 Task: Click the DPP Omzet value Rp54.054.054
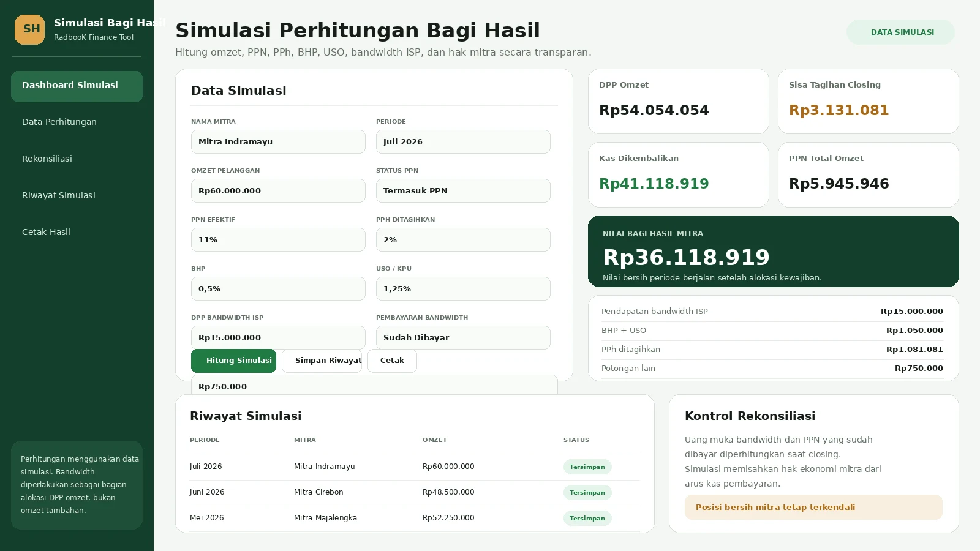coord(654,110)
